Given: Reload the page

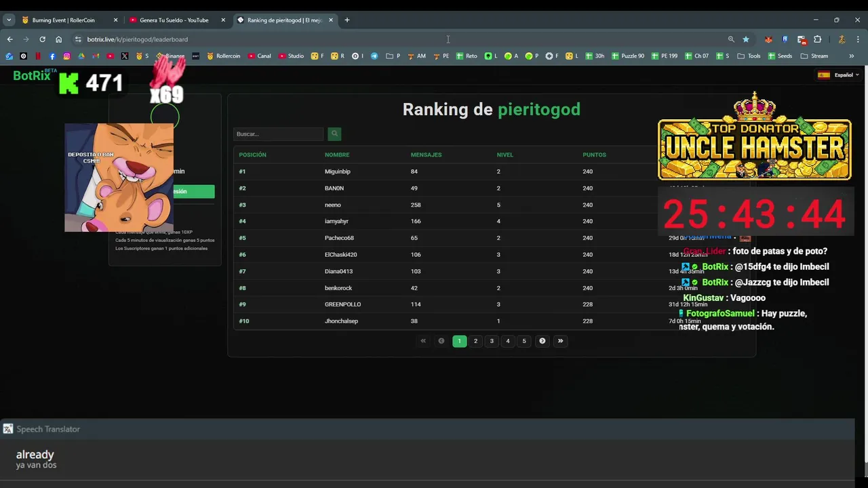Looking at the screenshot, I should [42, 39].
